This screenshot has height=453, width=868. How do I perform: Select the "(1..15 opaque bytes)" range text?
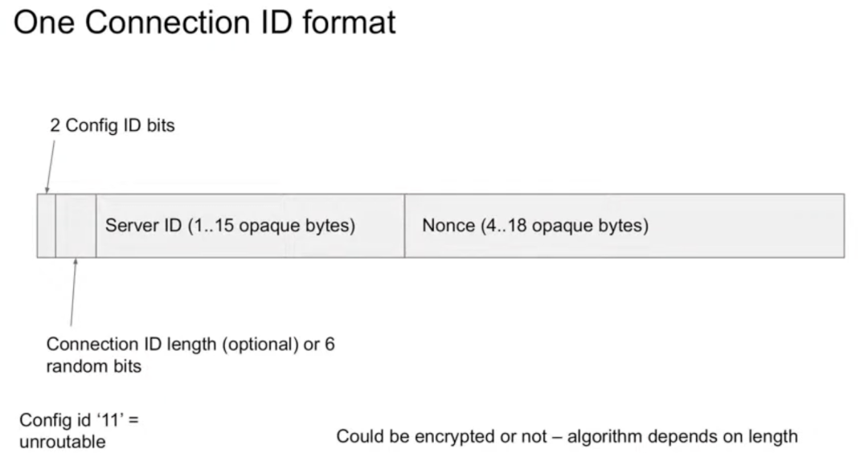pos(271,226)
